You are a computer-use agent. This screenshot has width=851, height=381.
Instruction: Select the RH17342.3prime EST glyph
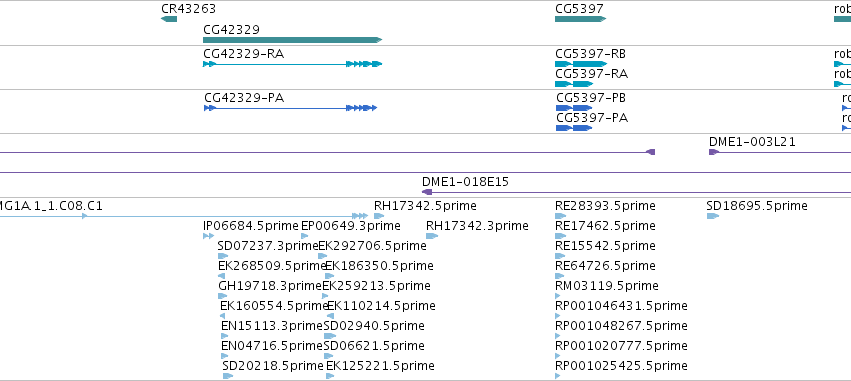point(432,236)
